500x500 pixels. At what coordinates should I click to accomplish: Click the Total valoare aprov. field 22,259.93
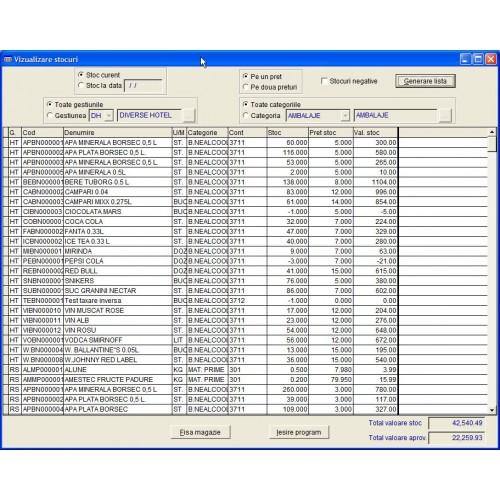pyautogui.click(x=457, y=438)
